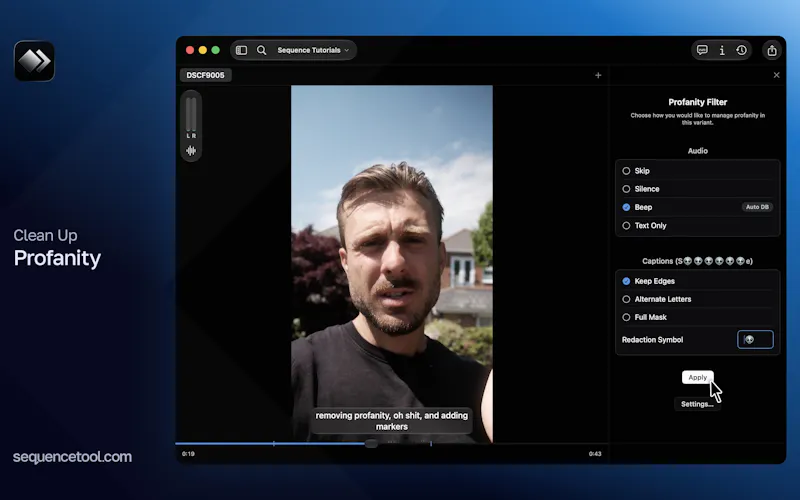800x500 pixels.
Task: Click the video preview frame
Action: tap(392, 263)
